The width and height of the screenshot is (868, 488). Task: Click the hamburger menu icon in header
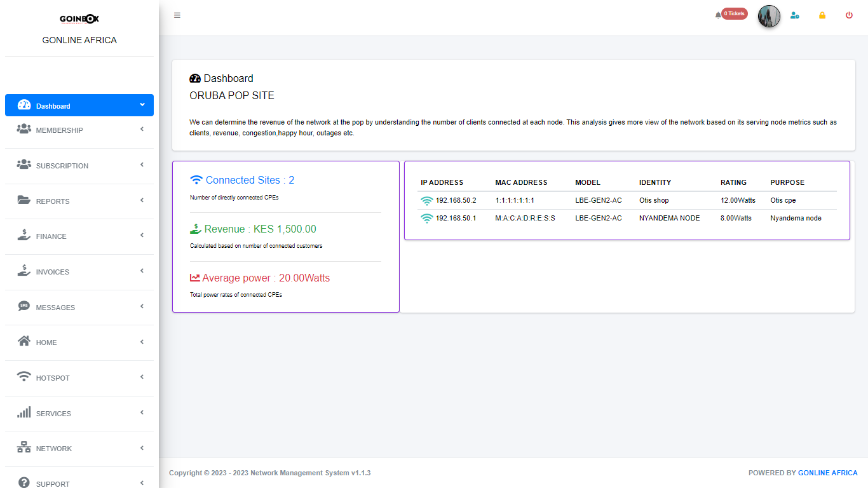(177, 15)
